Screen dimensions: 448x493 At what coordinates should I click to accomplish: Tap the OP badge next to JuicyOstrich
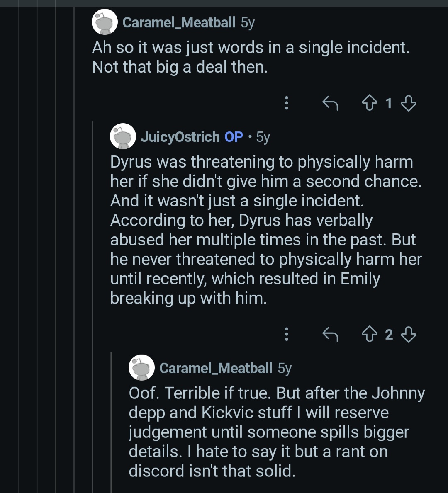pos(234,137)
